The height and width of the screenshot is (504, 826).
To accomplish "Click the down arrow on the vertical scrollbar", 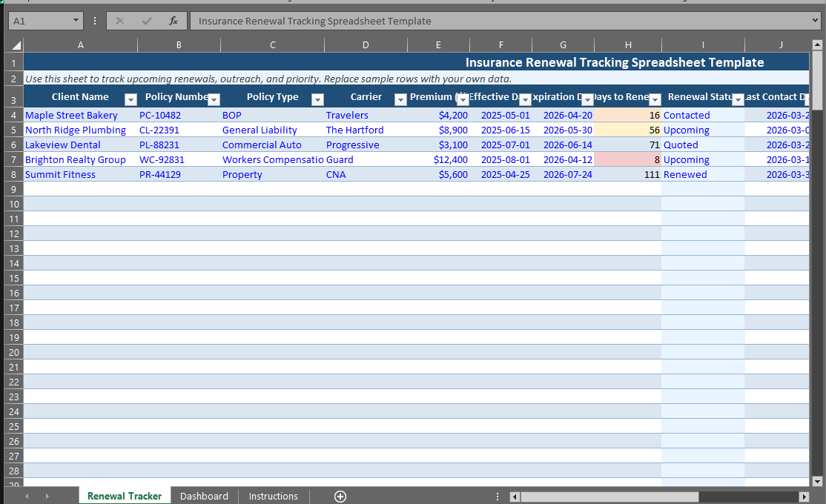I will coord(819,483).
